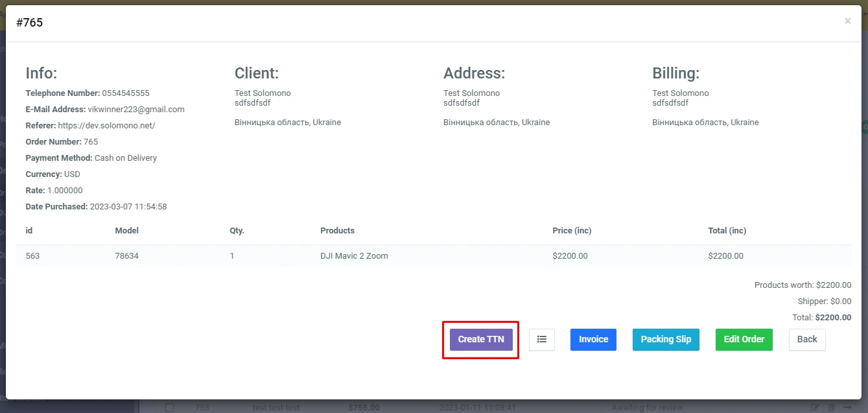Click the bold Total $2200.00 amount
The height and width of the screenshot is (413, 868).
833,318
